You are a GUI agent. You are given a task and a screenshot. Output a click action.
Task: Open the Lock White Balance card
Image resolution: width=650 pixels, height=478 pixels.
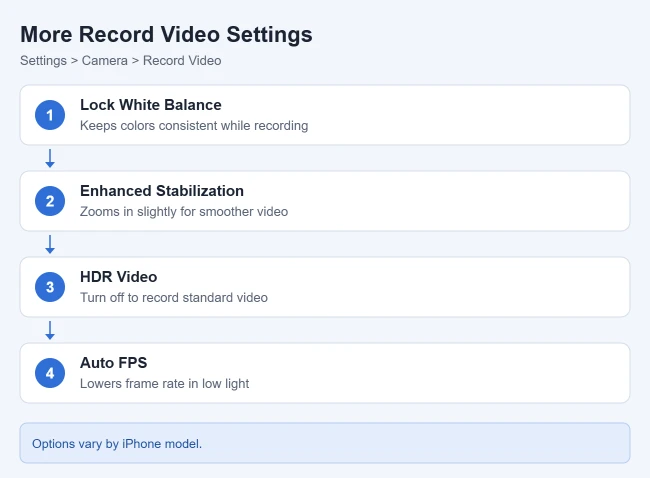coord(325,115)
